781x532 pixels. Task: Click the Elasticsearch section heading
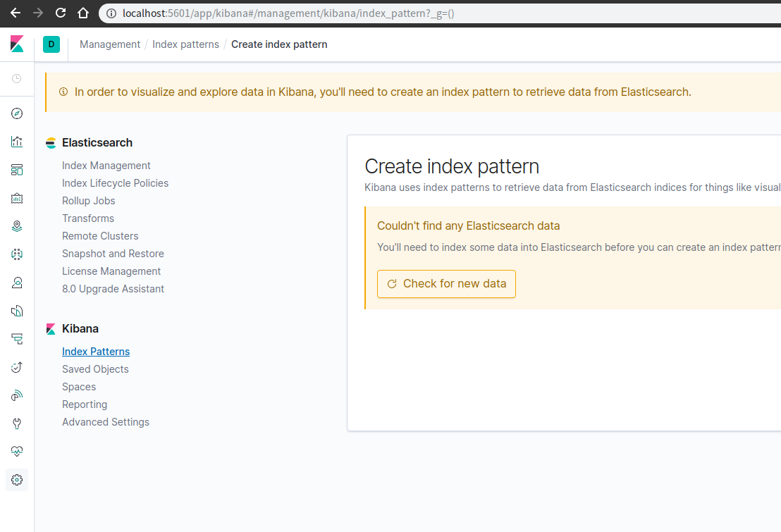tap(97, 143)
